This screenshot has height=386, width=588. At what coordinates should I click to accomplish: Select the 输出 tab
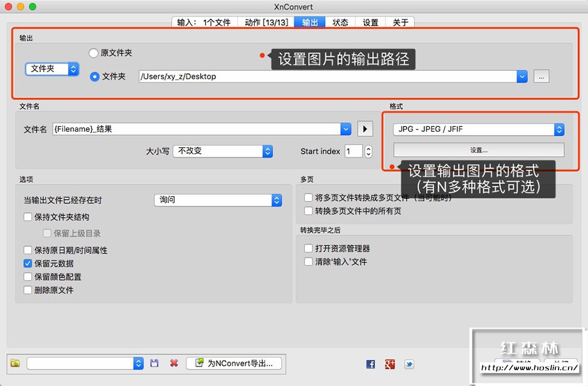coord(310,23)
